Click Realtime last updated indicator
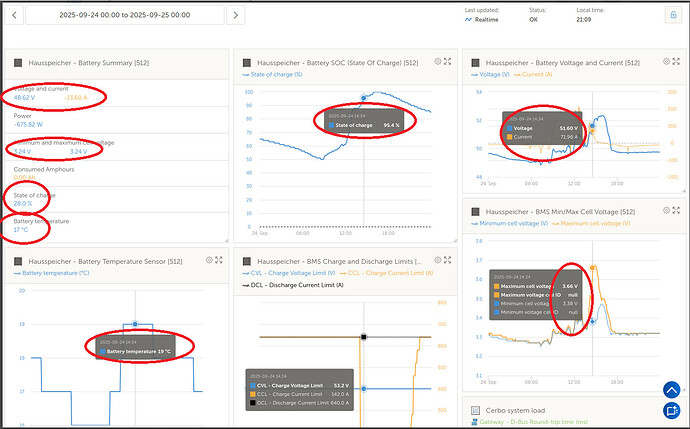 click(x=482, y=20)
